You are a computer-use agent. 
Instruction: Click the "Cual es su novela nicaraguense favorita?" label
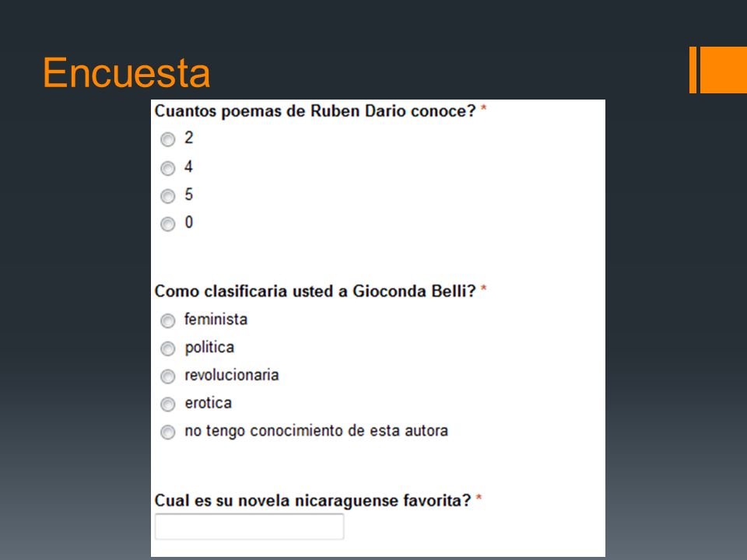click(x=313, y=500)
